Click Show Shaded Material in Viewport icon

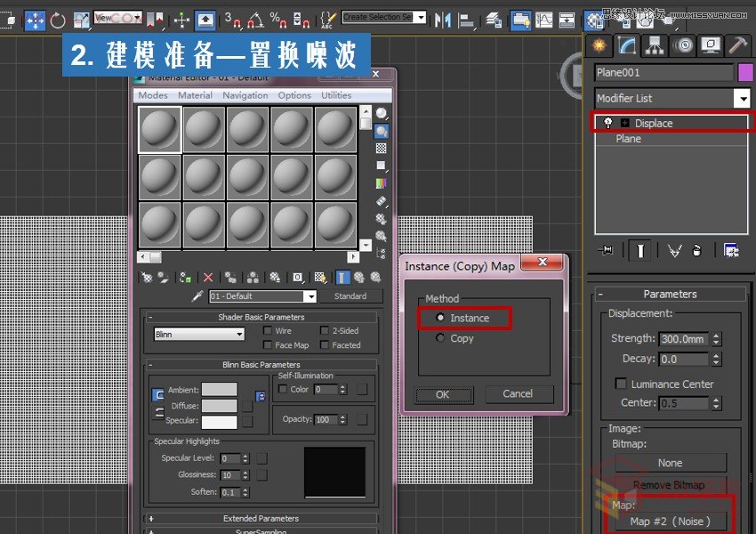pyautogui.click(x=320, y=278)
